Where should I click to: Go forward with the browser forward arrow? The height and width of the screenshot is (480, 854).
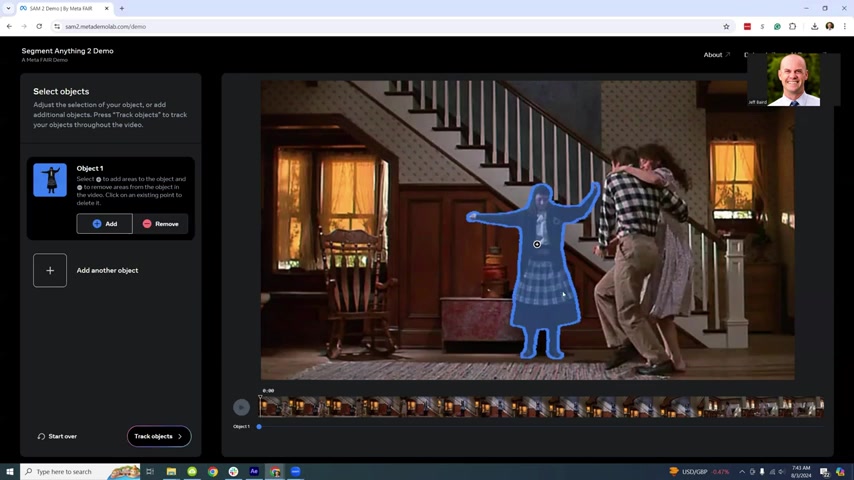24,26
